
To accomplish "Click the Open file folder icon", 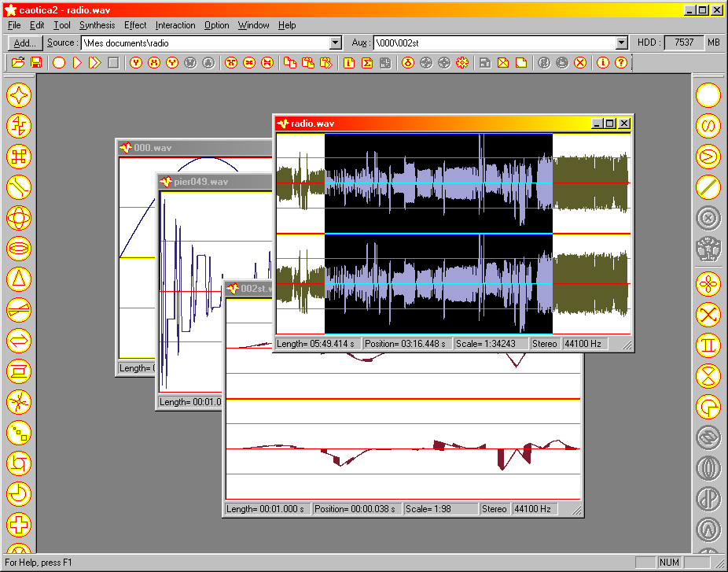I will pos(17,63).
